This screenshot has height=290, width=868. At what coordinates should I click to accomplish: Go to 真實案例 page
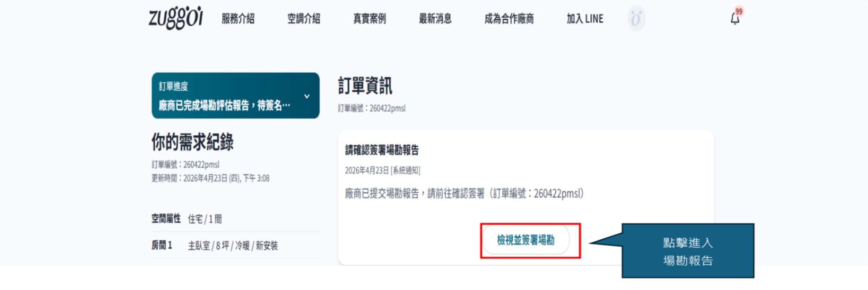click(370, 19)
